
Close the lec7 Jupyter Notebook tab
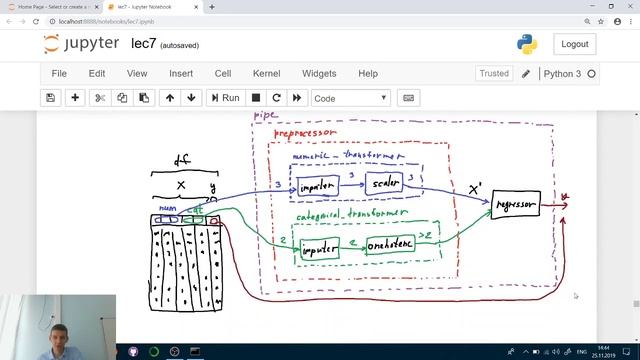coord(196,7)
